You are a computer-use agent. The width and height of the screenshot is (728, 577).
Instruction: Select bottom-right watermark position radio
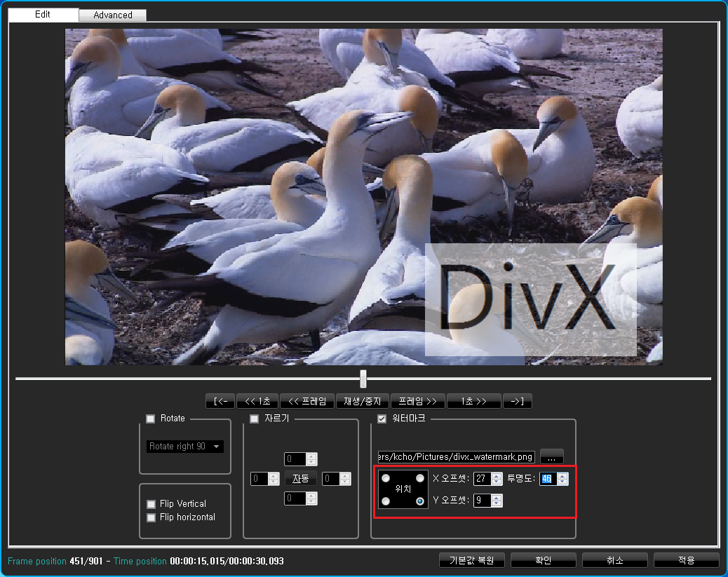pos(420,501)
